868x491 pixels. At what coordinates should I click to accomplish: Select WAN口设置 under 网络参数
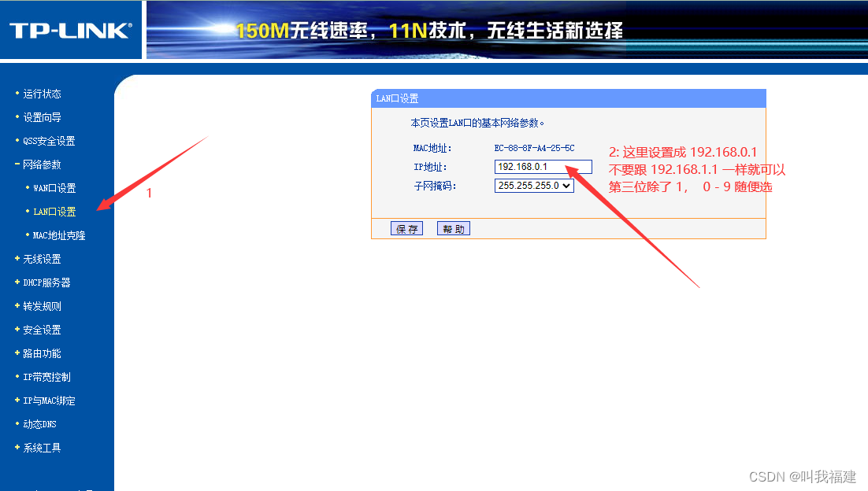53,188
